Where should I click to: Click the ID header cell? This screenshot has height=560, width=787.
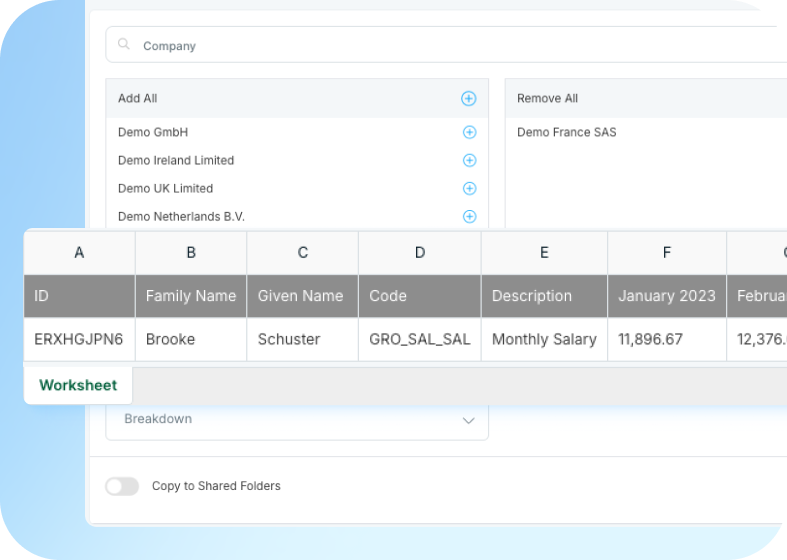(79, 296)
